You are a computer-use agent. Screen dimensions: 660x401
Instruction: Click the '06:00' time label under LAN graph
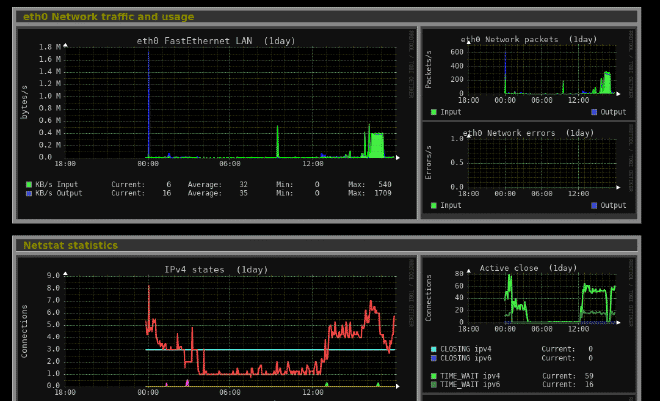point(230,164)
